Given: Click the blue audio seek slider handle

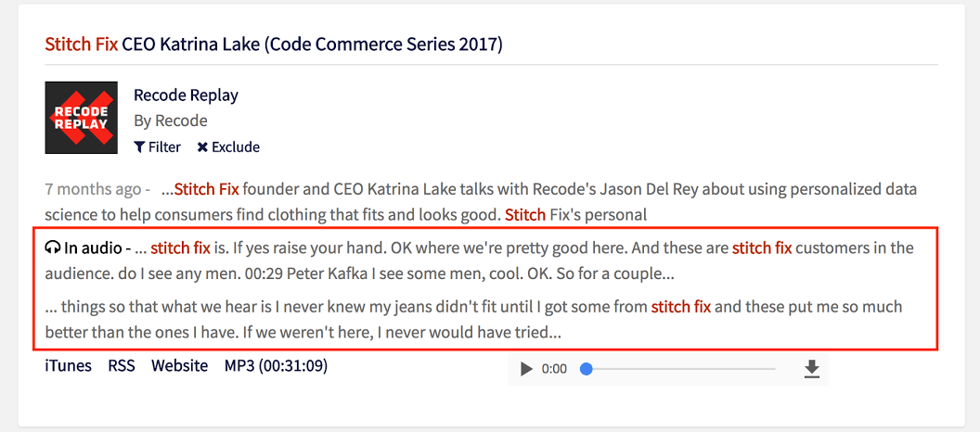Looking at the screenshot, I should tap(587, 369).
